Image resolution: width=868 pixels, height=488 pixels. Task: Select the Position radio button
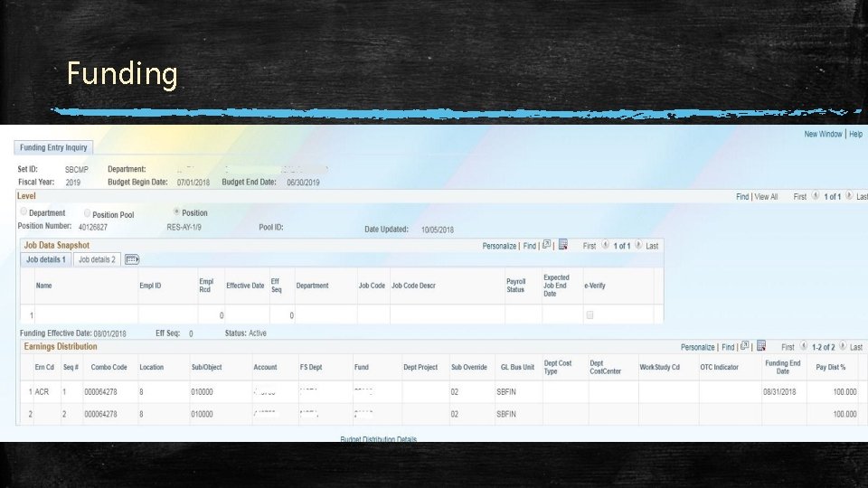point(176,211)
